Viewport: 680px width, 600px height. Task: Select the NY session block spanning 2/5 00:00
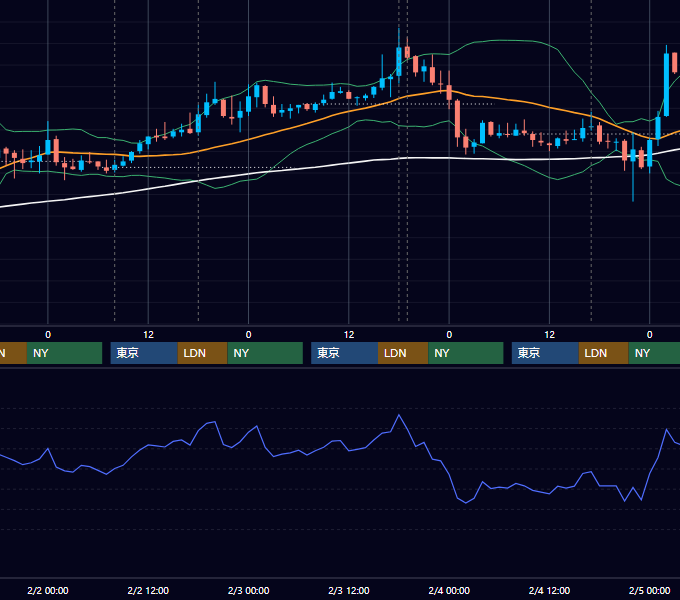click(x=654, y=353)
